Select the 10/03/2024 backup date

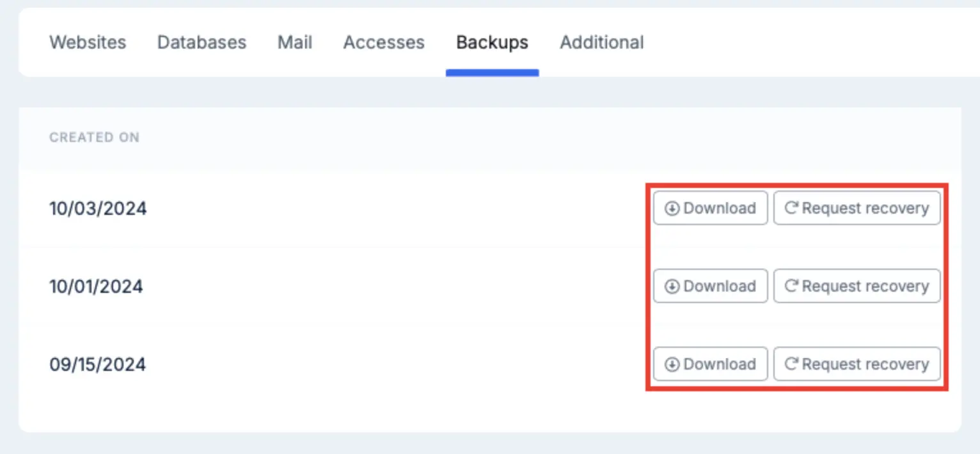(98, 208)
